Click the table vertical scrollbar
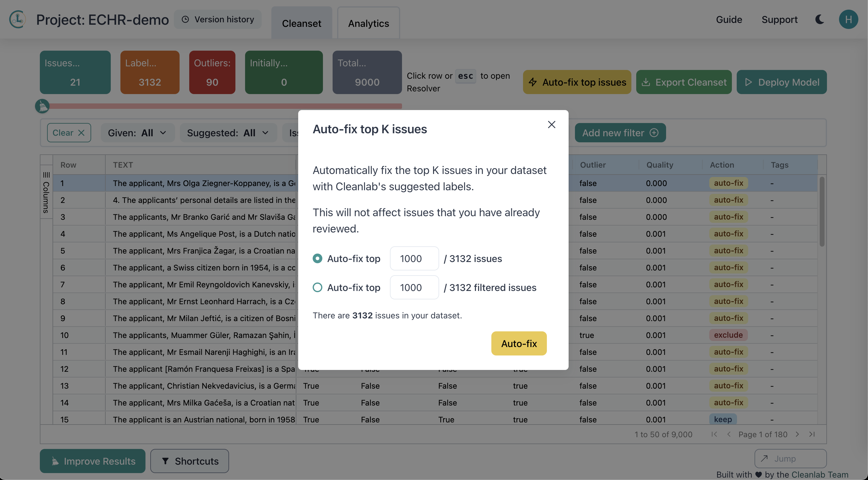Screen dimensions: 868x480 tap(822, 212)
